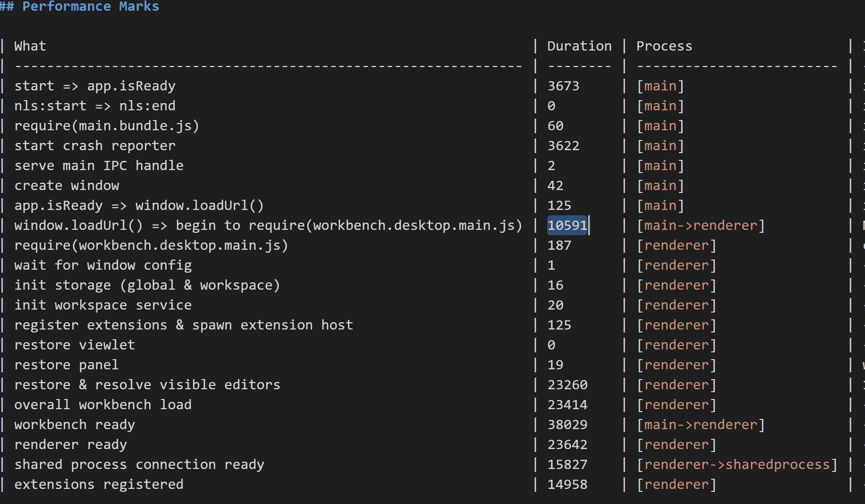The height and width of the screenshot is (504, 865).
Task: Click the start crash reporter entry
Action: coord(95,145)
